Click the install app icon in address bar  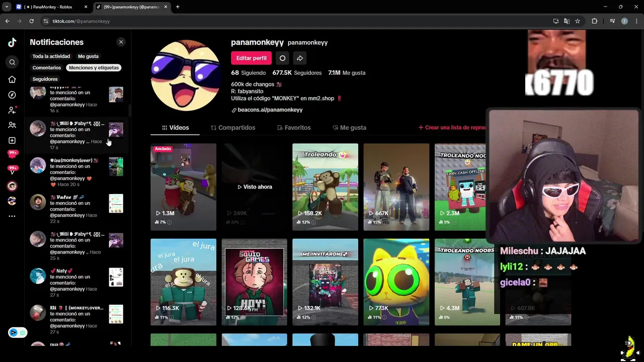tap(555, 21)
